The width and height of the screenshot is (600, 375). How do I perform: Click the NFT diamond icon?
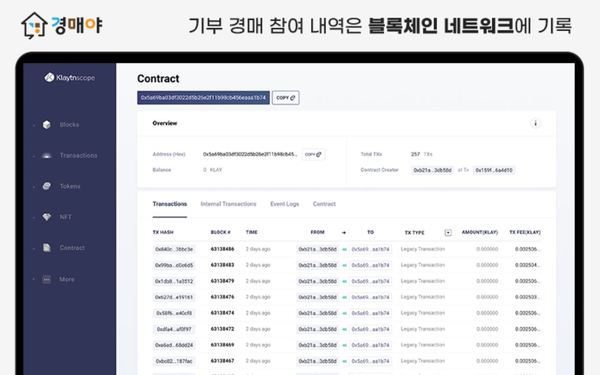point(47,217)
